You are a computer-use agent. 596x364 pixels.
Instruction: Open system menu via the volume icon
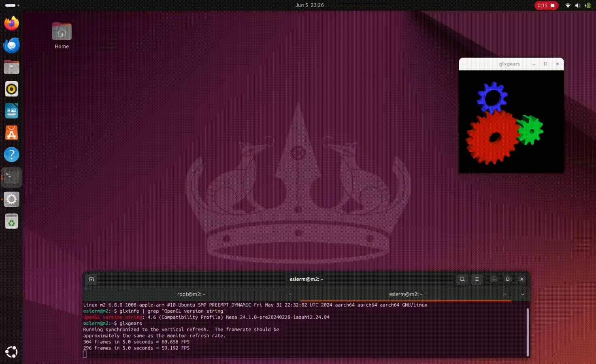click(578, 5)
